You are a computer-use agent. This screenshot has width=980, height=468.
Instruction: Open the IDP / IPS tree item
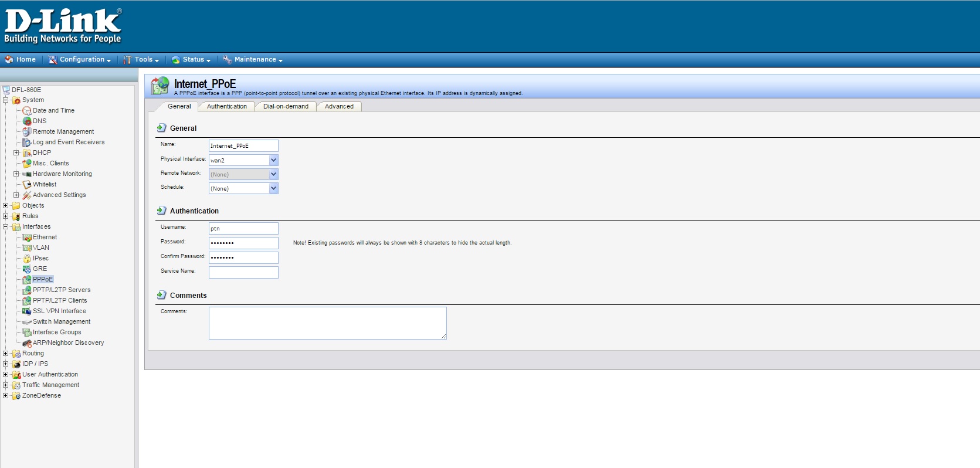[35, 364]
